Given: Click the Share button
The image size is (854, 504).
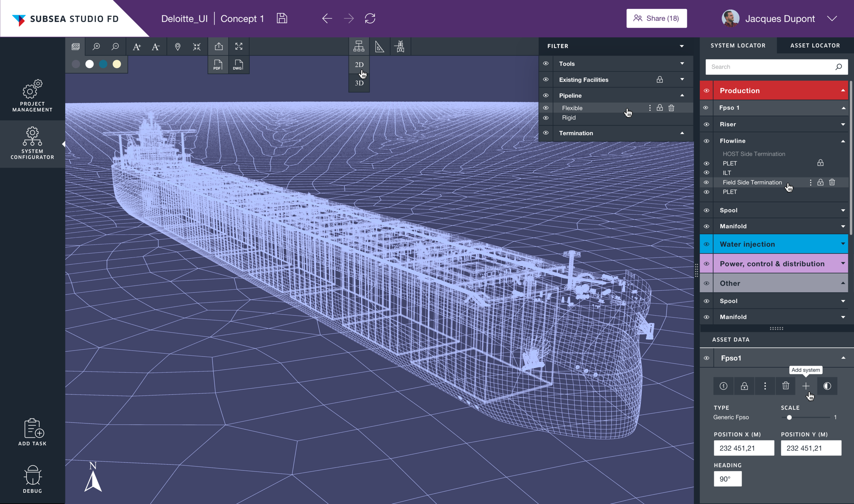Looking at the screenshot, I should tap(656, 18).
